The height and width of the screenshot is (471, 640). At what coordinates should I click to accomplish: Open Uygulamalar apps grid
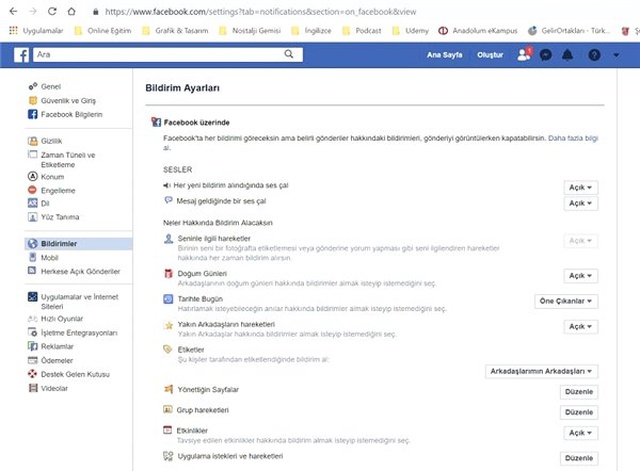(36, 31)
